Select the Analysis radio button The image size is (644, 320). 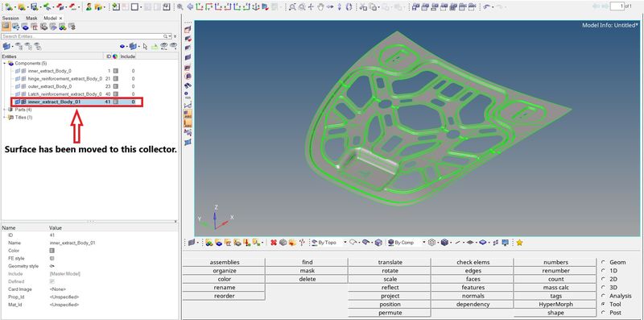tap(603, 296)
